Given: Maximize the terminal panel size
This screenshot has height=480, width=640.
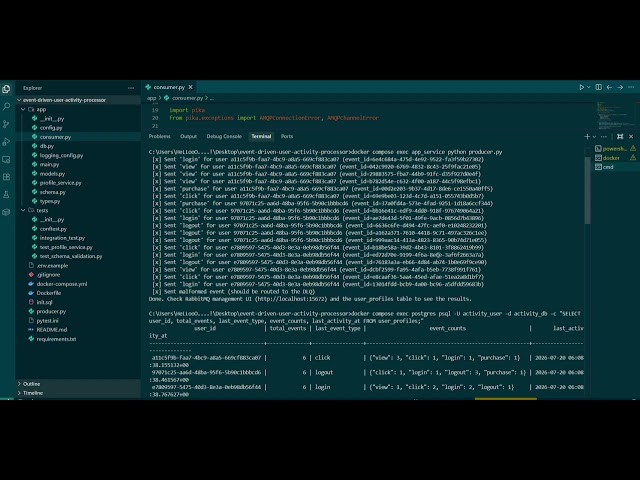Looking at the screenshot, I should tap(620, 136).
